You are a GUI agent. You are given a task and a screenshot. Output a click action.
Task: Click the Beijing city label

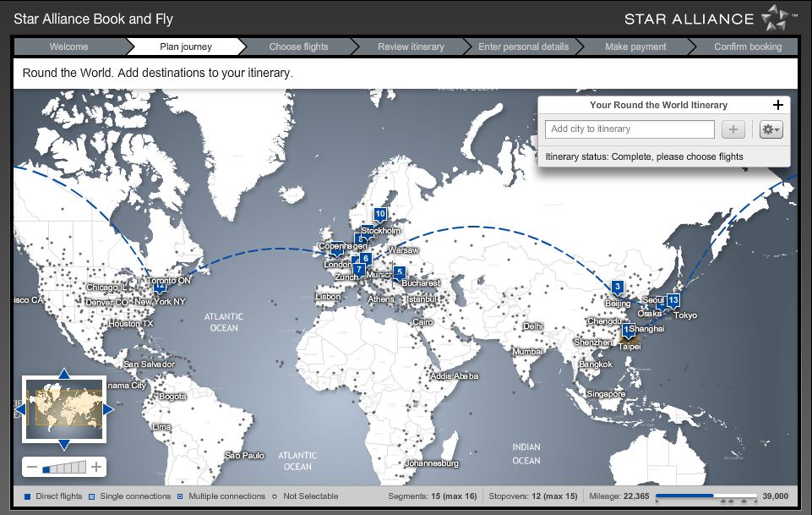618,304
